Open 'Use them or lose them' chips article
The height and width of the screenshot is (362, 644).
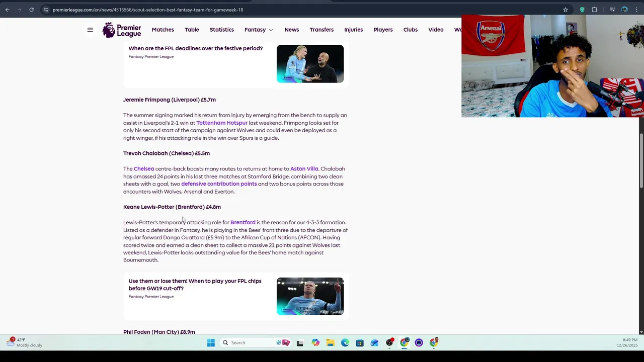click(x=195, y=285)
